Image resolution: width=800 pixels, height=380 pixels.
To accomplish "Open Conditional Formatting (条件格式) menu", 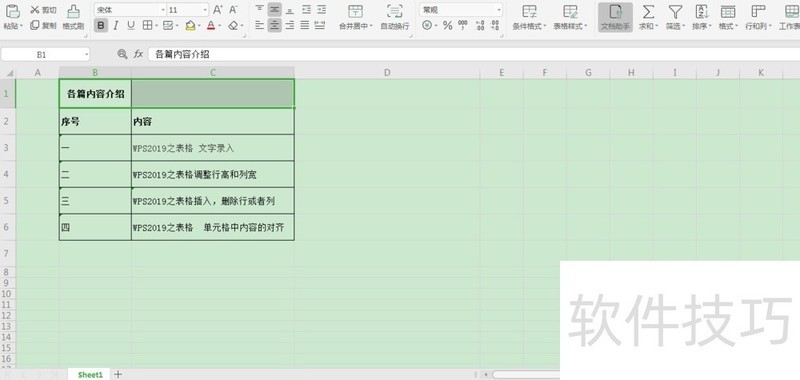I will pyautogui.click(x=530, y=17).
